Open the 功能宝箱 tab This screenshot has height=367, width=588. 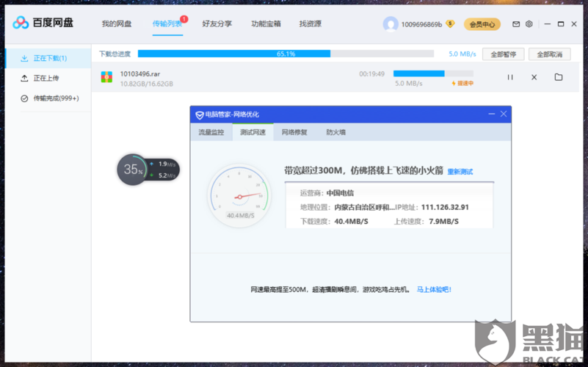click(x=266, y=24)
